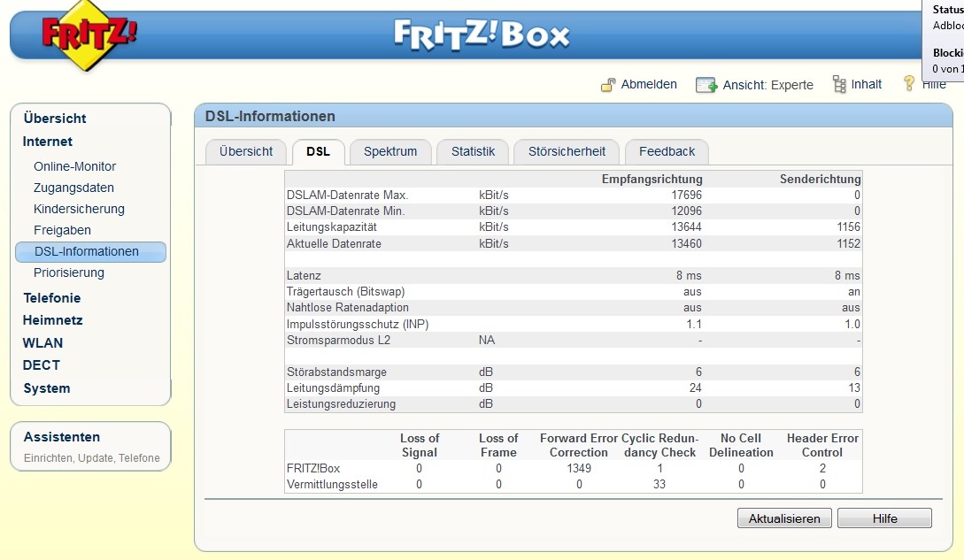
Task: Open Kindersicherung page
Action: click(x=79, y=209)
